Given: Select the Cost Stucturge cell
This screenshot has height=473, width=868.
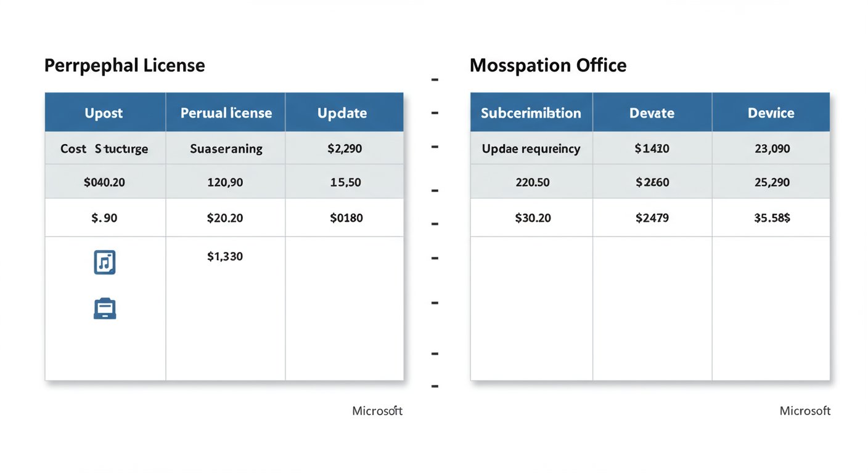Looking at the screenshot, I should (x=105, y=148).
